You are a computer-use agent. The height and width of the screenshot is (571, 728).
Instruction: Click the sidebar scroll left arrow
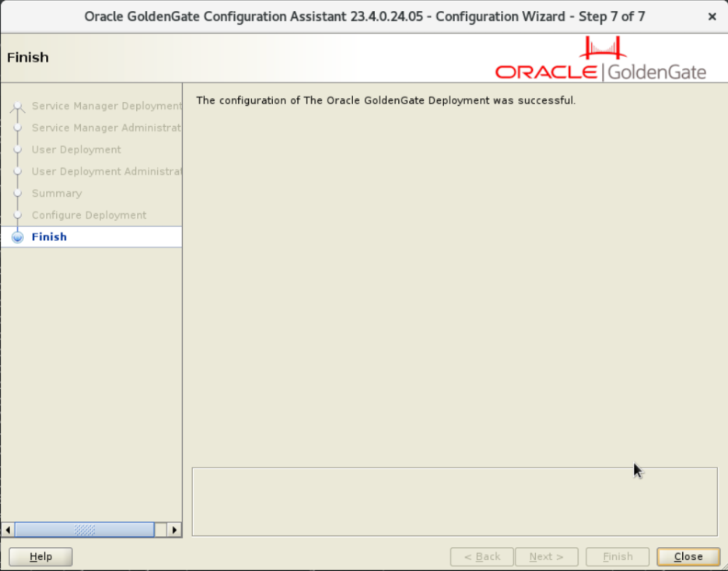8,530
